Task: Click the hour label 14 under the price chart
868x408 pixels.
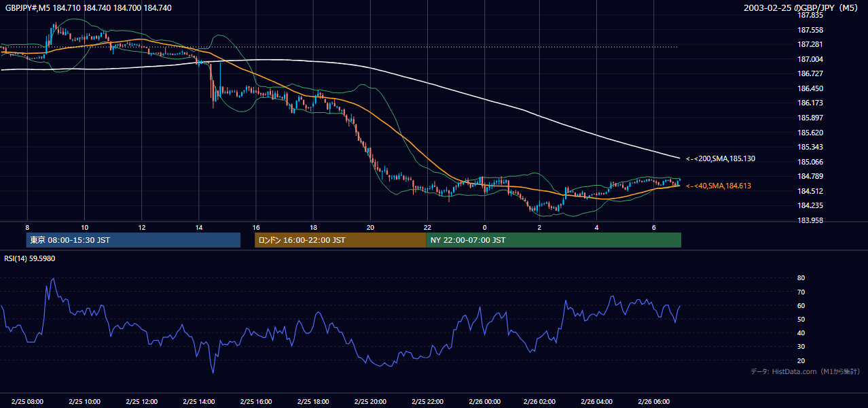Action: pos(199,227)
